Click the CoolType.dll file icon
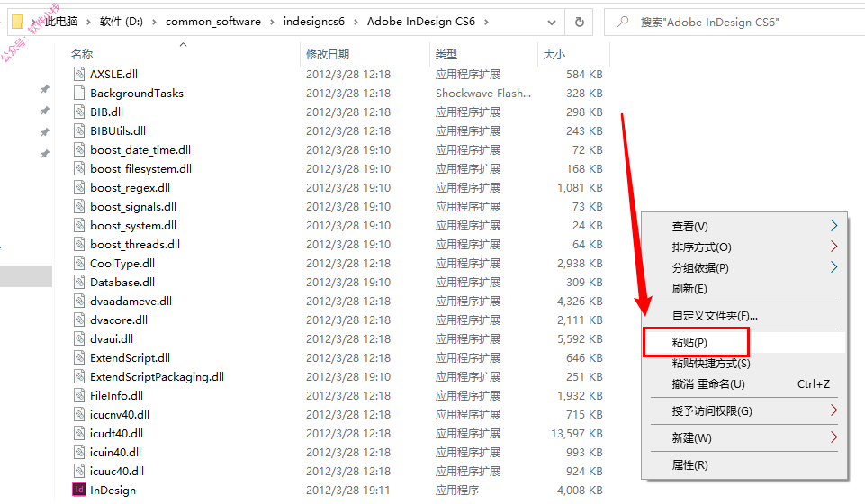865x504 pixels. 79,263
